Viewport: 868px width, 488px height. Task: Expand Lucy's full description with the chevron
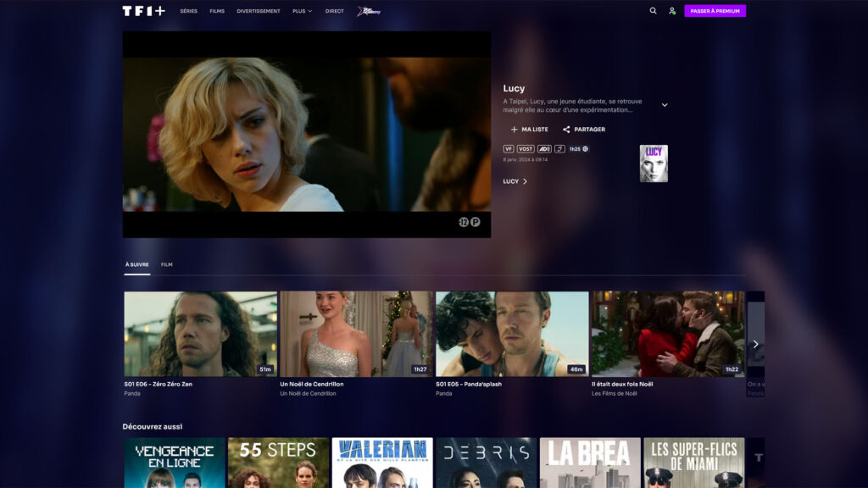point(665,104)
